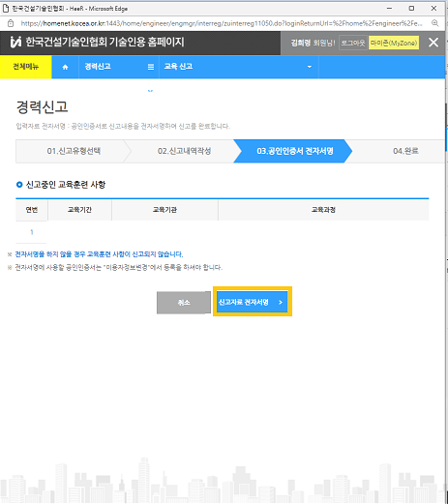448x504 pixels.
Task: Click the 로그아웃 button
Action: pos(353,43)
